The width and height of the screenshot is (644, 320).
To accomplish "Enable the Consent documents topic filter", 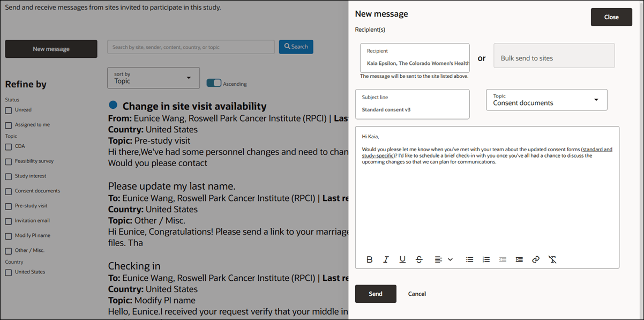I will 8,190.
